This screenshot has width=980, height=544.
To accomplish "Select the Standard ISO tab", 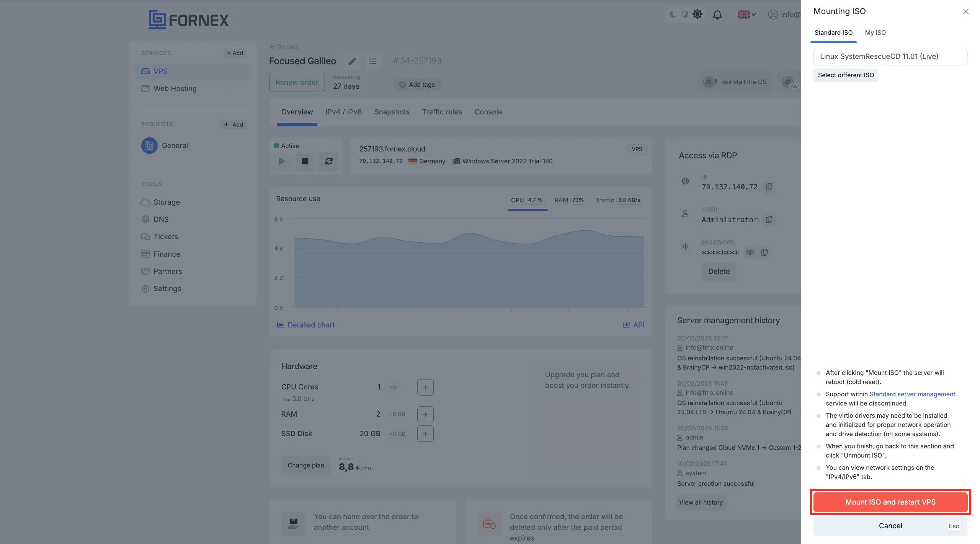I will coord(833,33).
